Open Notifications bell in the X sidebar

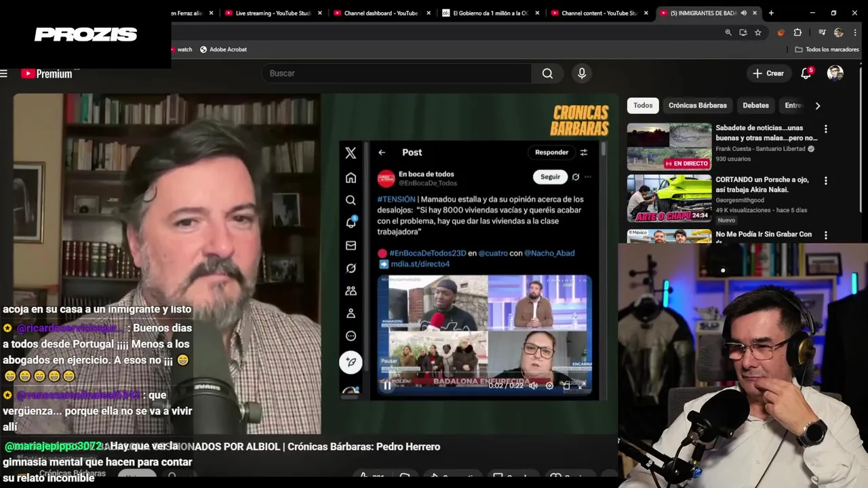351,222
